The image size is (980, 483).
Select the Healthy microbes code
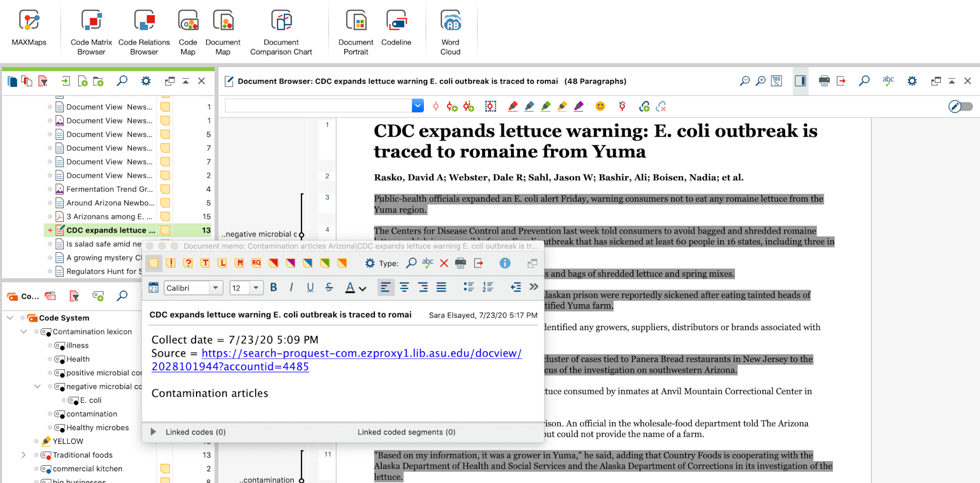(x=98, y=428)
